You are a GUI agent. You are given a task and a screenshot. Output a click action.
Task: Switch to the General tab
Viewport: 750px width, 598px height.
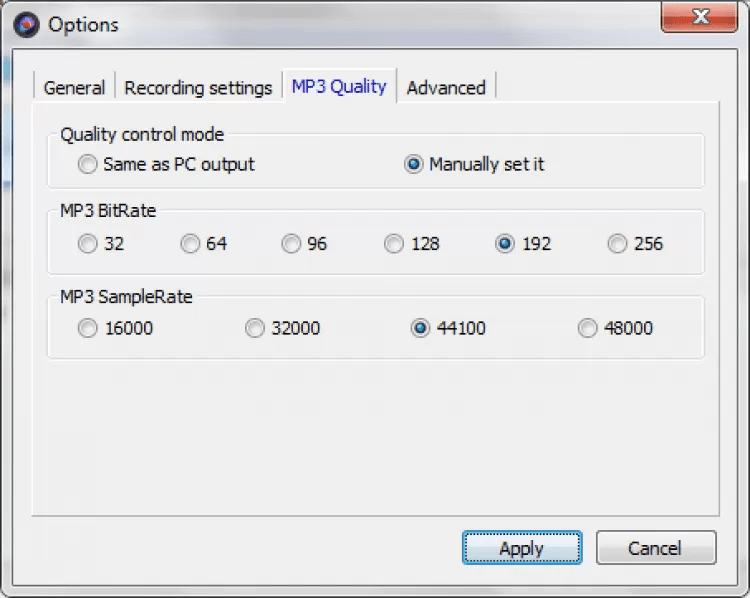click(x=74, y=88)
